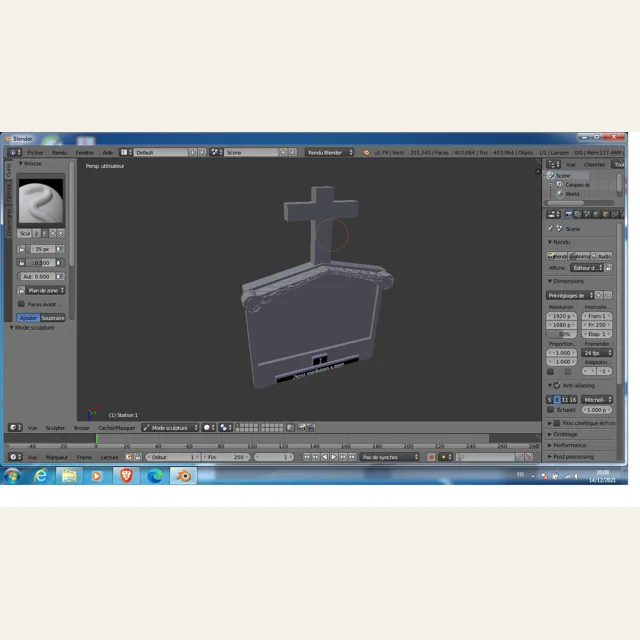Open the Pas de synchro dropdown
Image resolution: width=640 pixels, height=640 pixels.
coord(389,457)
